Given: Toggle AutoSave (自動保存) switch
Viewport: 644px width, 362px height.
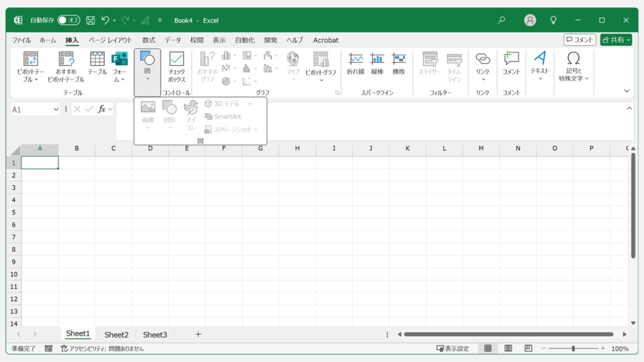Looking at the screenshot, I should click(69, 20).
